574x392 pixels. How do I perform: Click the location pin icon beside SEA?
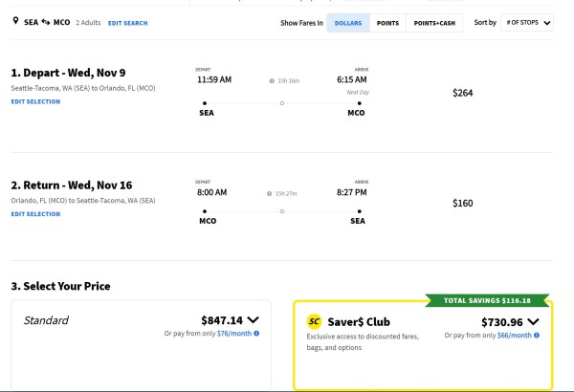(14, 21)
